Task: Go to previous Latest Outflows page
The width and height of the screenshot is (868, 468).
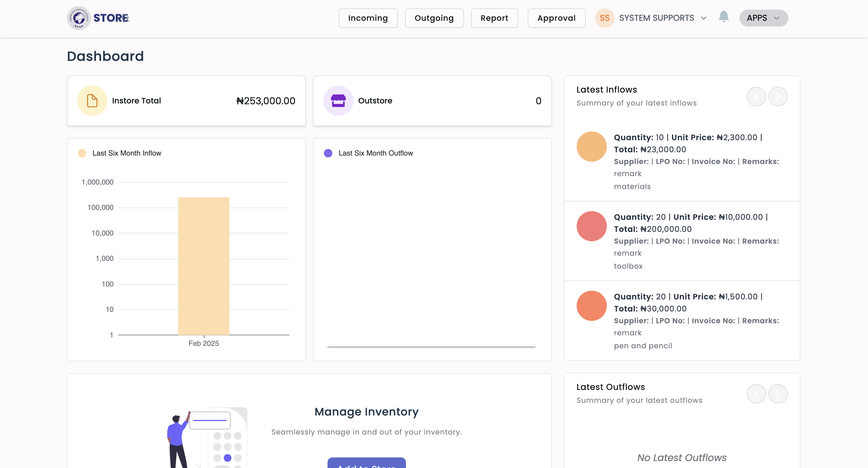Action: [x=756, y=394]
